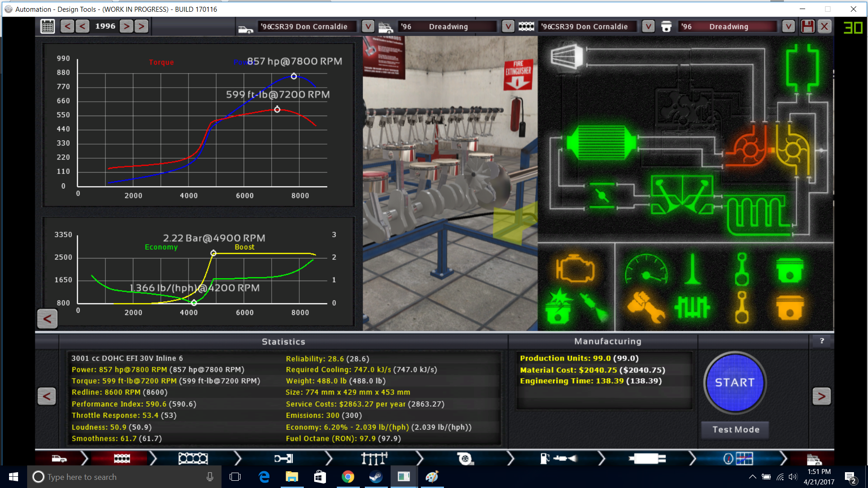Open the exhaust tab in bottom bar
The image size is (868, 488).
point(647,459)
